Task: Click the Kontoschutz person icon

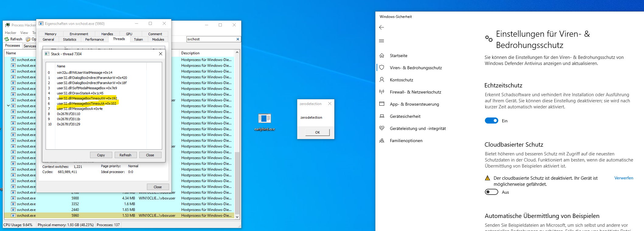Action: (382, 80)
